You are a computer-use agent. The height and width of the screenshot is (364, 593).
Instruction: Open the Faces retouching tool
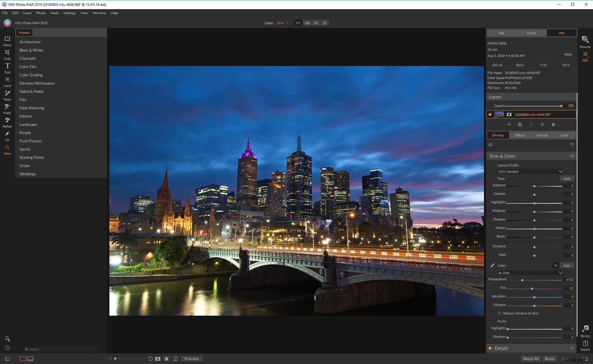(x=7, y=95)
